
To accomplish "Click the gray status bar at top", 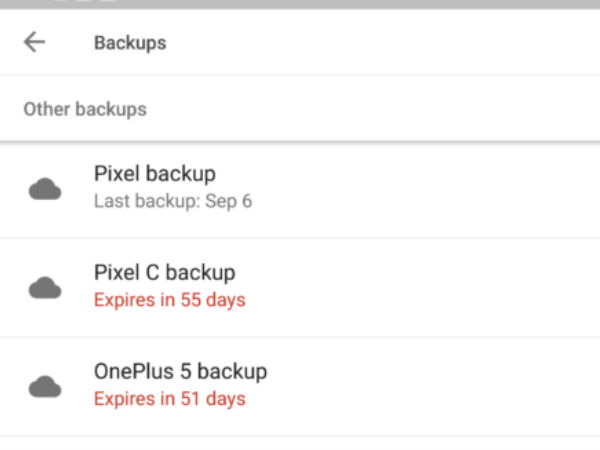I will (x=300, y=4).
